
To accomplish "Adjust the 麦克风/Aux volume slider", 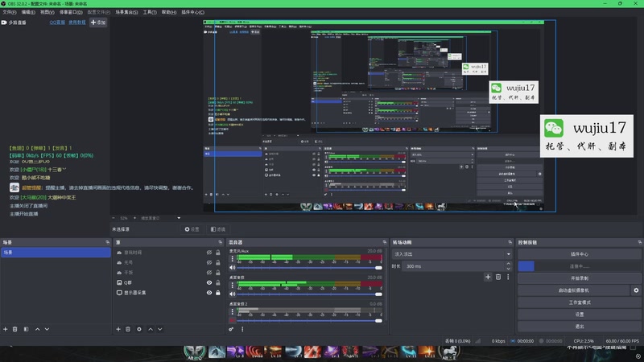I will (310, 268).
